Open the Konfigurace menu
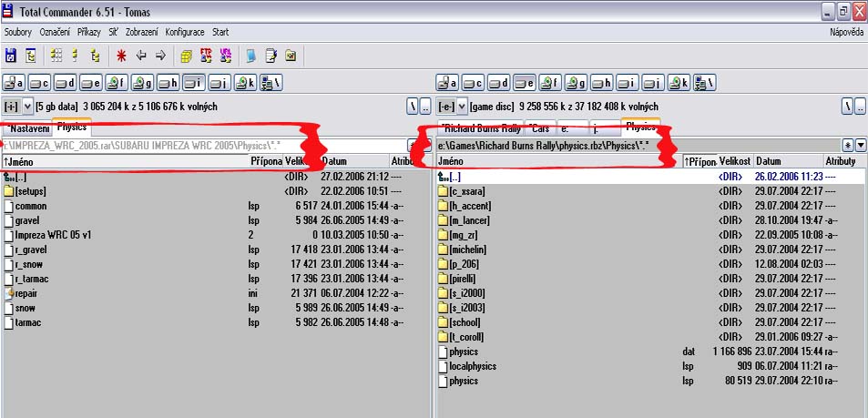The height and width of the screenshot is (418, 868). tap(185, 32)
